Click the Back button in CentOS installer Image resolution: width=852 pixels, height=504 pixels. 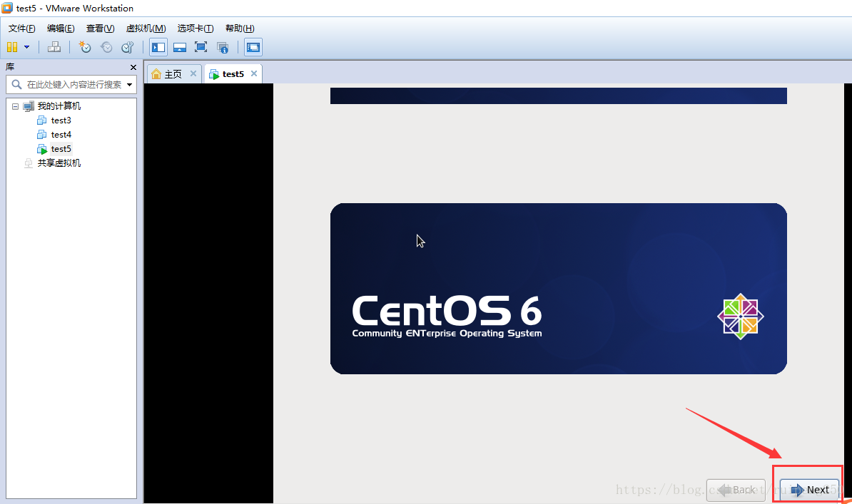tap(736, 490)
